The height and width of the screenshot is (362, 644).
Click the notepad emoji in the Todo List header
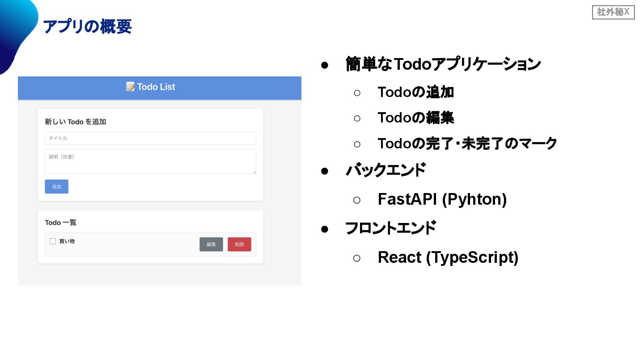click(x=130, y=87)
